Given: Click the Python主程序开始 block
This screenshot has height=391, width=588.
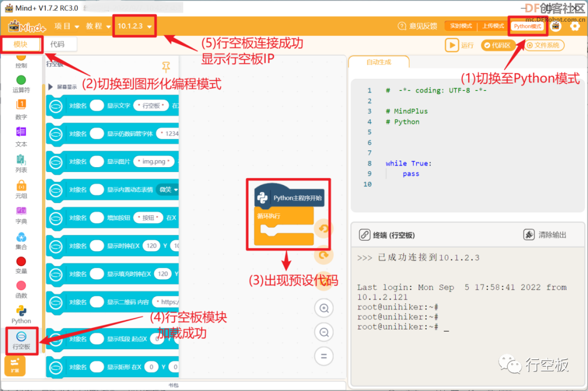Looking at the screenshot, I should tap(290, 196).
